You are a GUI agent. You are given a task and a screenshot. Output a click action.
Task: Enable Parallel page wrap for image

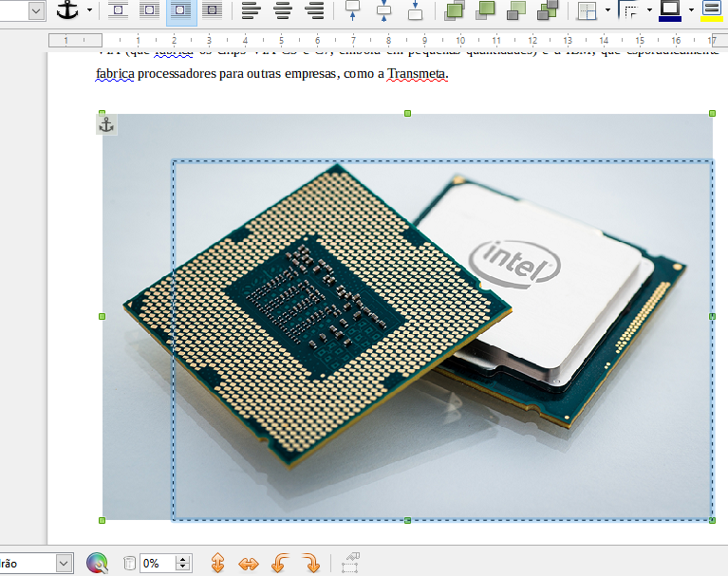[150, 9]
